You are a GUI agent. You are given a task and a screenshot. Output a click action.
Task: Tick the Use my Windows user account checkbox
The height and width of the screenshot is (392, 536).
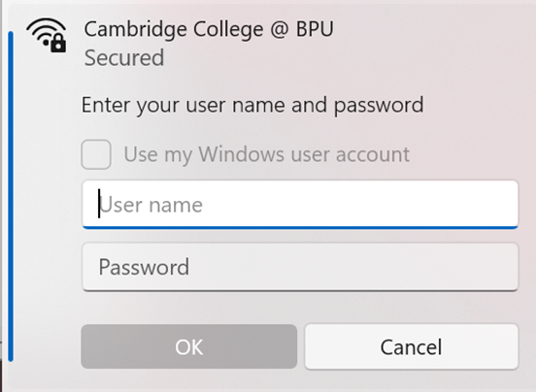coord(96,154)
